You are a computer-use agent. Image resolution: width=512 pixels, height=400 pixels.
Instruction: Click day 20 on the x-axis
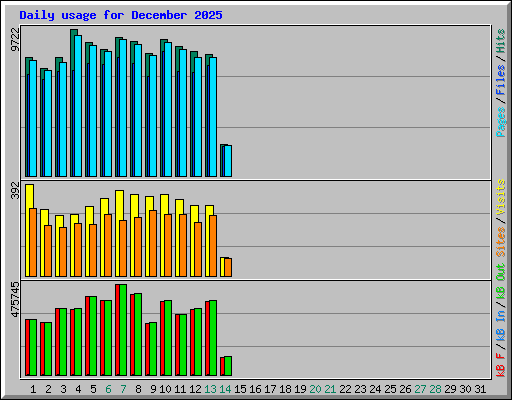pos(315,389)
